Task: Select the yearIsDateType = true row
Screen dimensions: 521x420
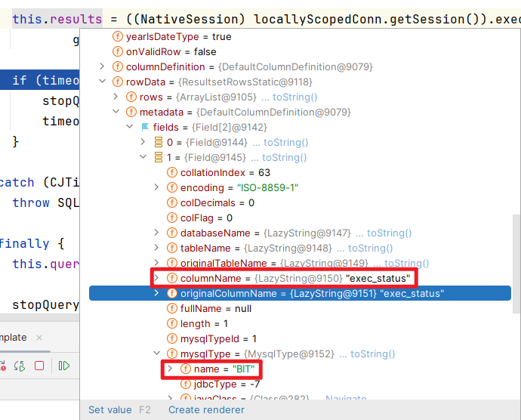Action: [172, 36]
